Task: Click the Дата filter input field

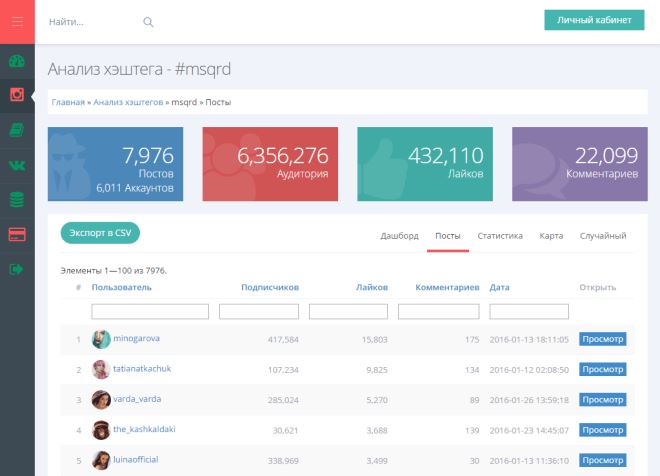Action: pyautogui.click(x=529, y=311)
